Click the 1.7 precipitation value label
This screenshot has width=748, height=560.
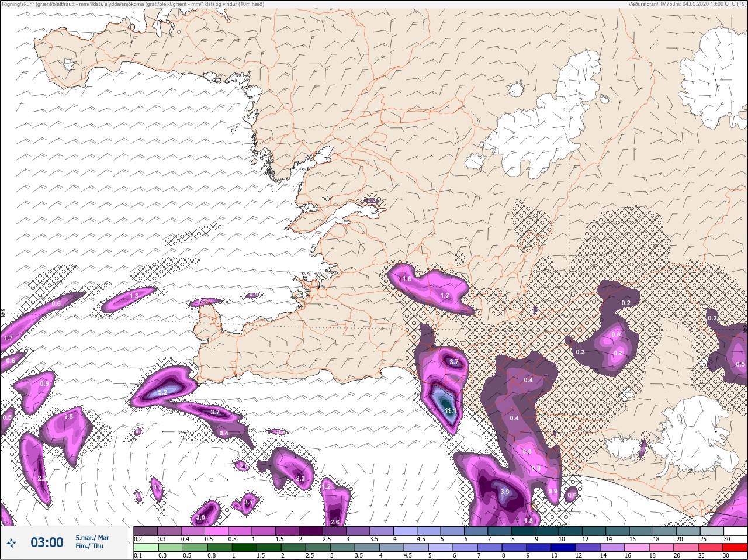8,338
